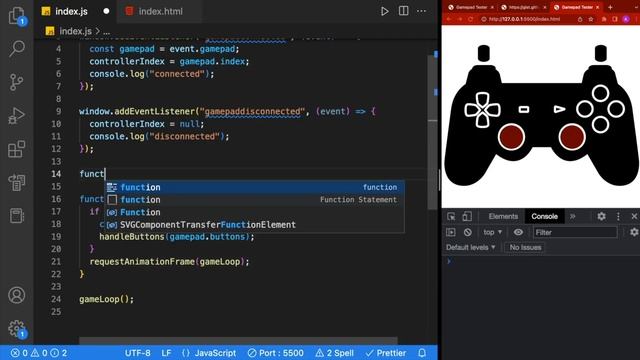Viewport: 640px width, 360px height.
Task: Choose SVGComponentTransferFunctionElement suggestion
Action: click(x=255, y=225)
